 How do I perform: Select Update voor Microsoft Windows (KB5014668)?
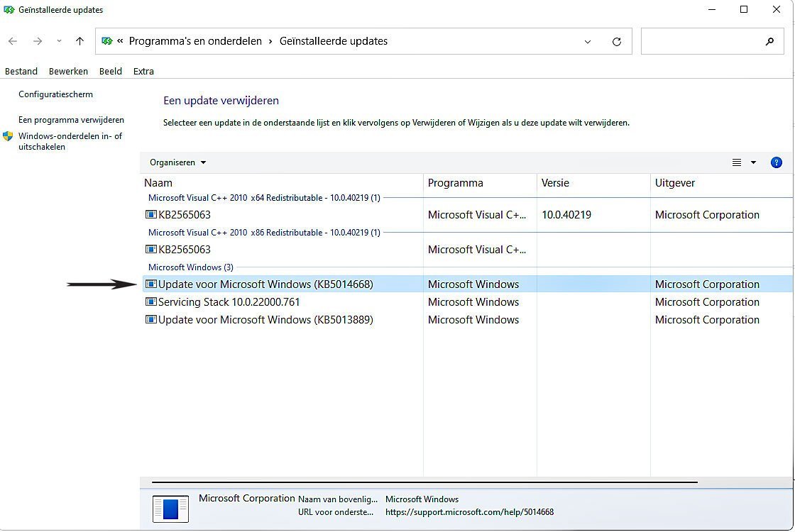pyautogui.click(x=468, y=284)
